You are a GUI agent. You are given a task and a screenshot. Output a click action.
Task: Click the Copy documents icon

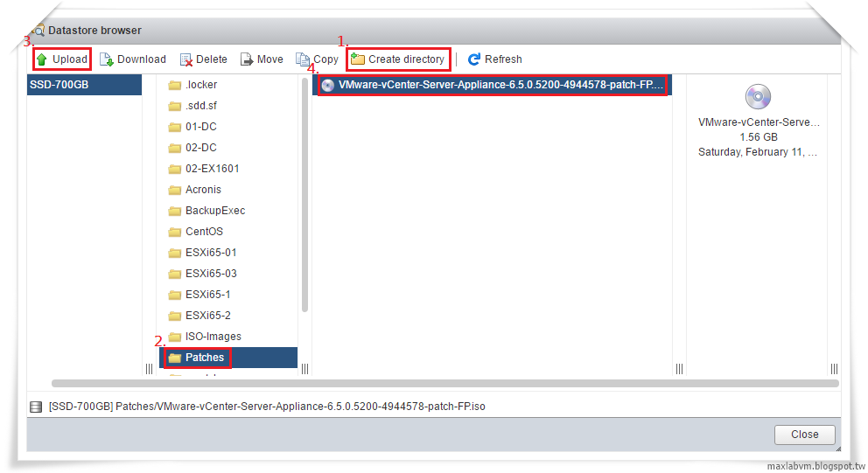pos(302,59)
